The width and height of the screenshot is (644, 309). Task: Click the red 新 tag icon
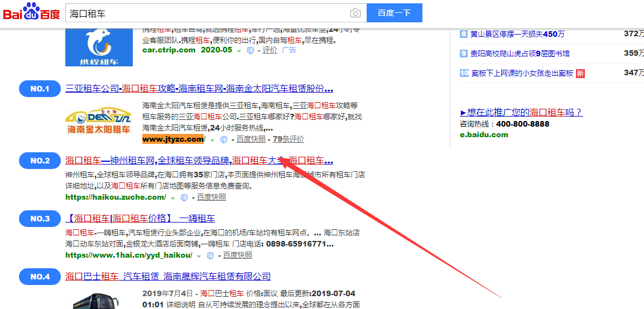point(580,74)
